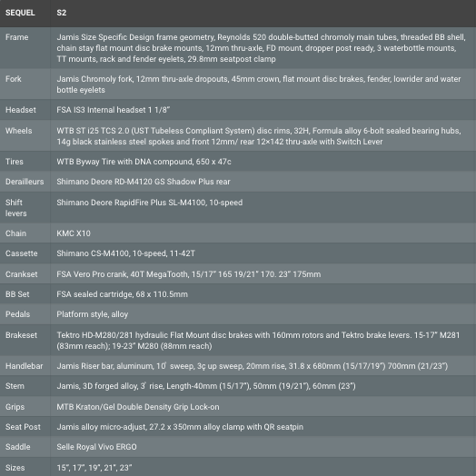Click the S2 model header
Screen dimensions: 476x476
62,13
